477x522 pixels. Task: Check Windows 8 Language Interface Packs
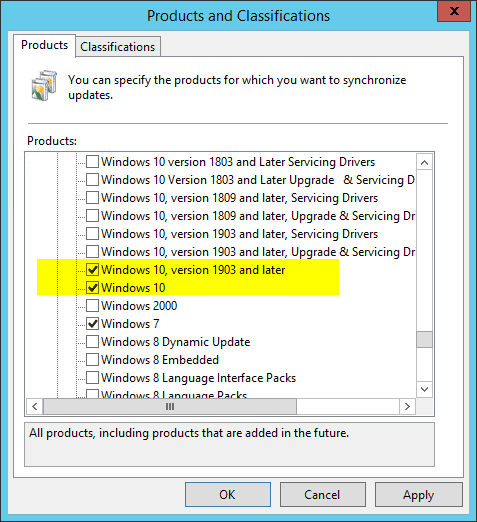(x=92, y=378)
